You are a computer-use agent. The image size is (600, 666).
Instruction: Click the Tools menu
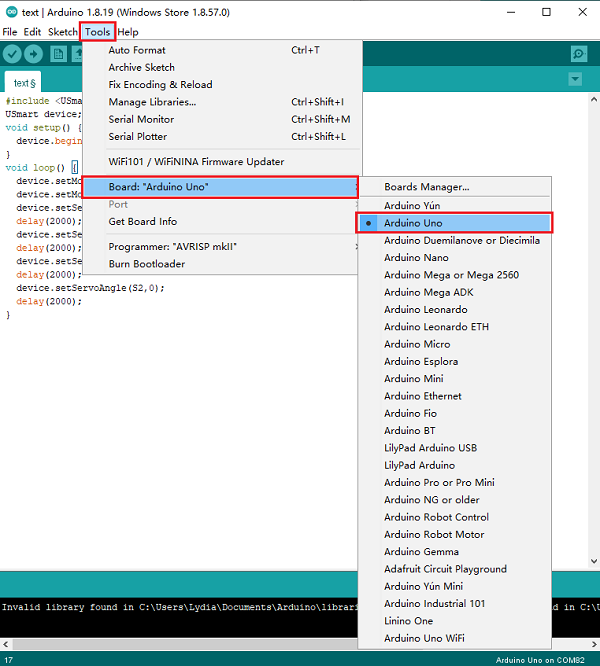coord(97,32)
